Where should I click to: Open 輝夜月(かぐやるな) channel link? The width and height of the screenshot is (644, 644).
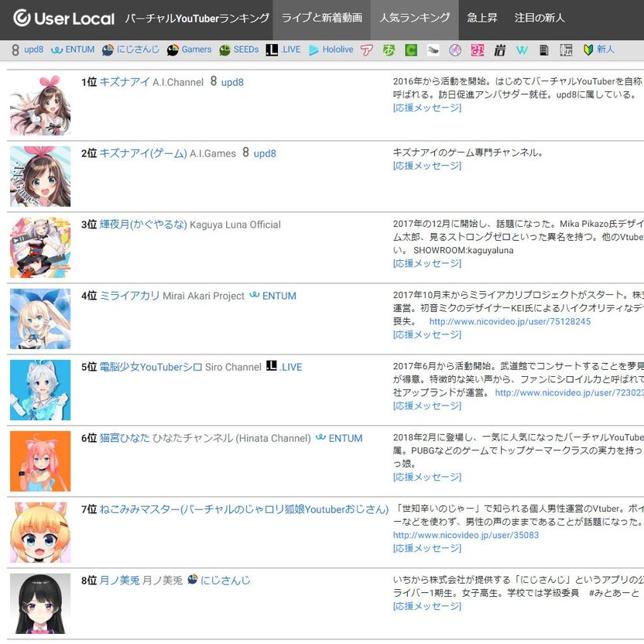click(143, 224)
